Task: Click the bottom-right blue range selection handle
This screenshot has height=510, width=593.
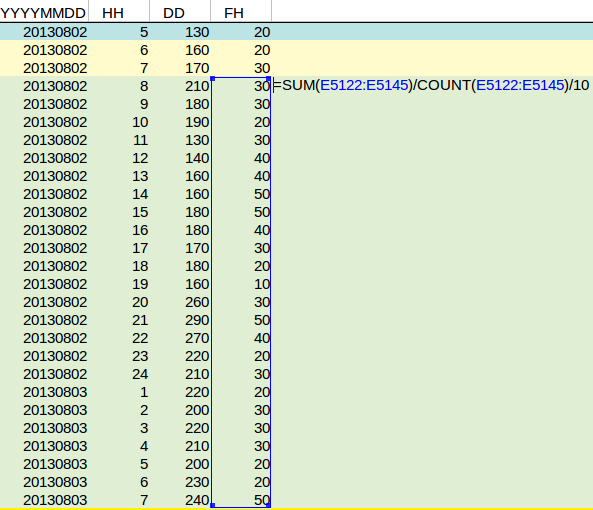Action: pos(269,505)
